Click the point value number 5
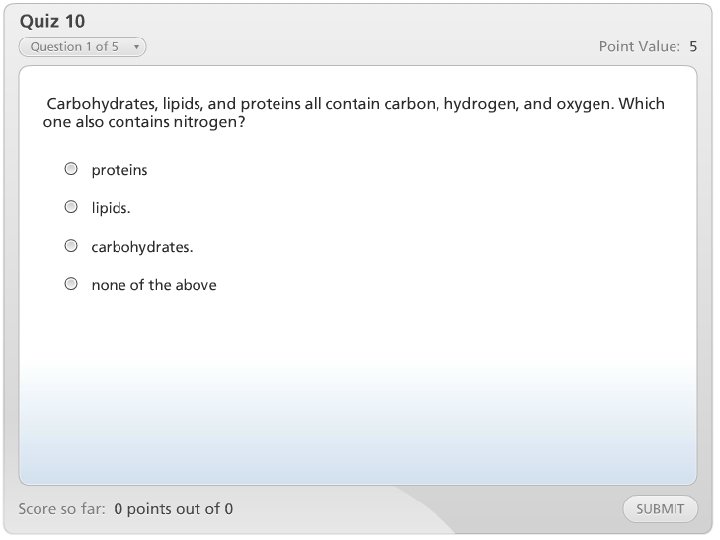Screen dimensions: 720x540 coord(693,46)
